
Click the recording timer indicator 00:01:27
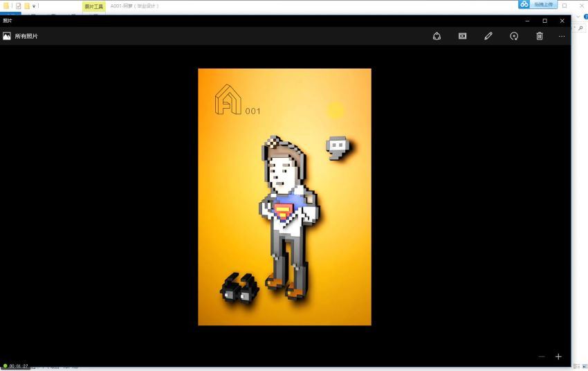click(15, 365)
